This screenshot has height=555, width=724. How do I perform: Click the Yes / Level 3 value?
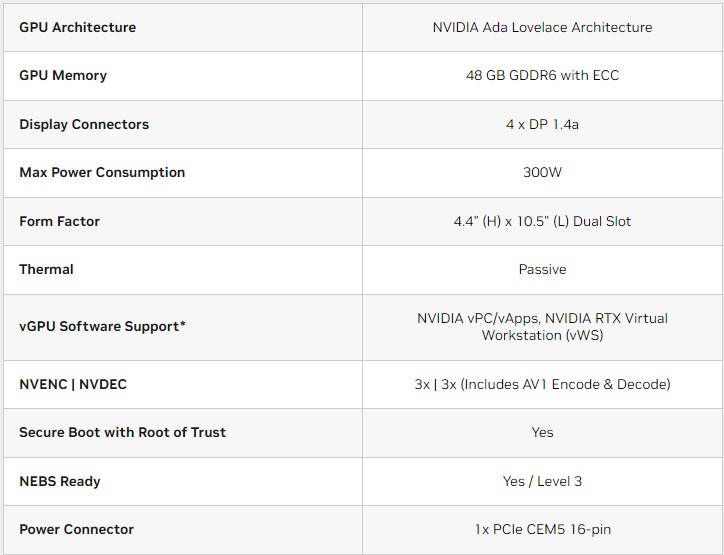[x=542, y=481]
